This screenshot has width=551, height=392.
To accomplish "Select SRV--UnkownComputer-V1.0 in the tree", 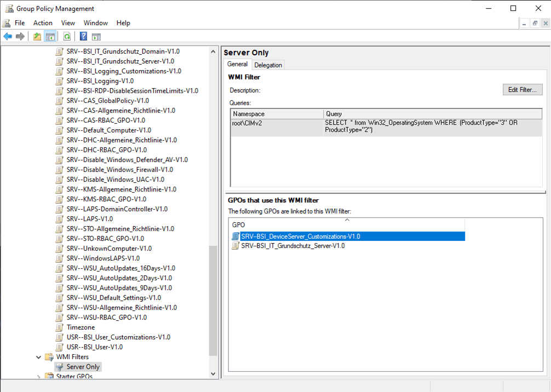I will pos(110,249).
